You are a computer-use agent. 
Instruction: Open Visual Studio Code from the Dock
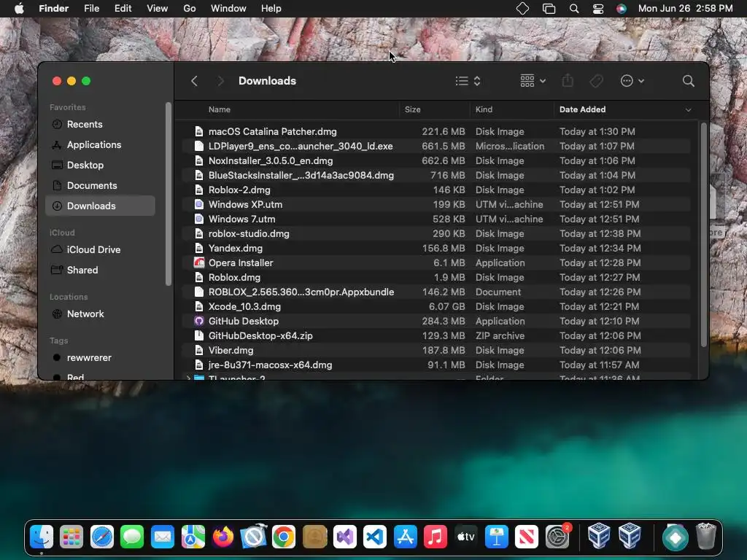click(375, 537)
